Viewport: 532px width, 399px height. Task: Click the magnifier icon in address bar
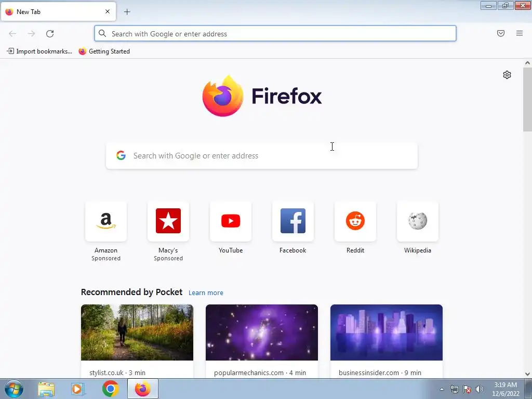(102, 33)
